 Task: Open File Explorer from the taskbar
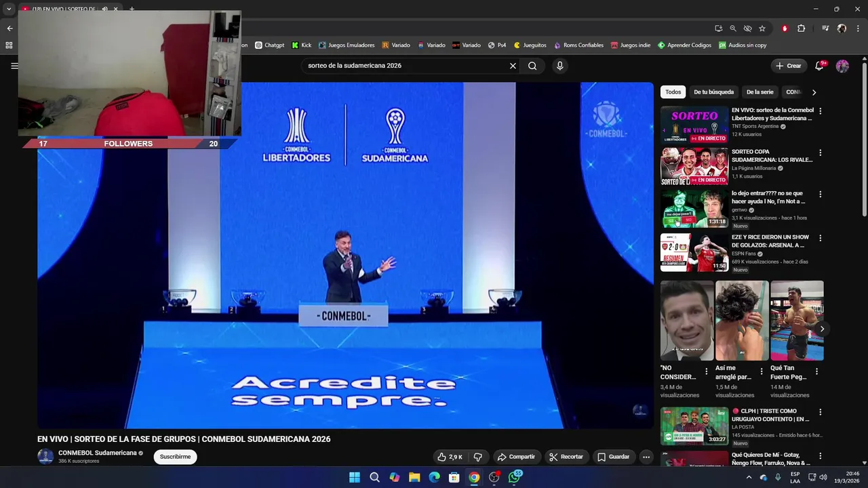point(414,477)
